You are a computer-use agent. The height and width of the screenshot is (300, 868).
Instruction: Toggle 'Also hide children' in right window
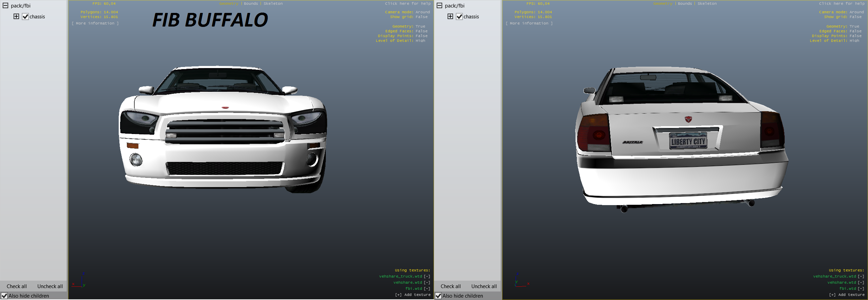point(438,296)
